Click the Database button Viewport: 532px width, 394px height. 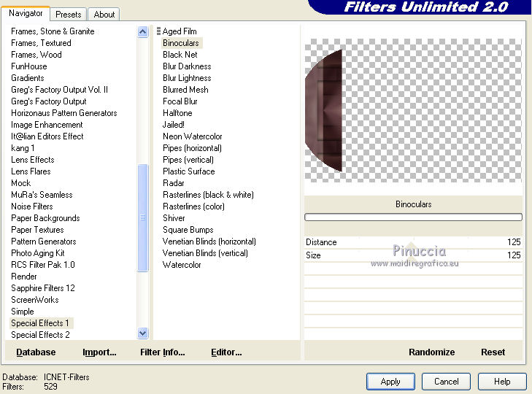coord(36,352)
